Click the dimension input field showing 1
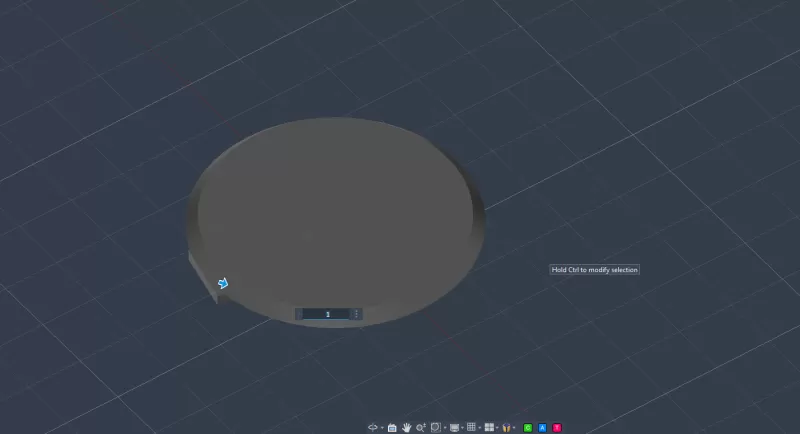 point(327,314)
